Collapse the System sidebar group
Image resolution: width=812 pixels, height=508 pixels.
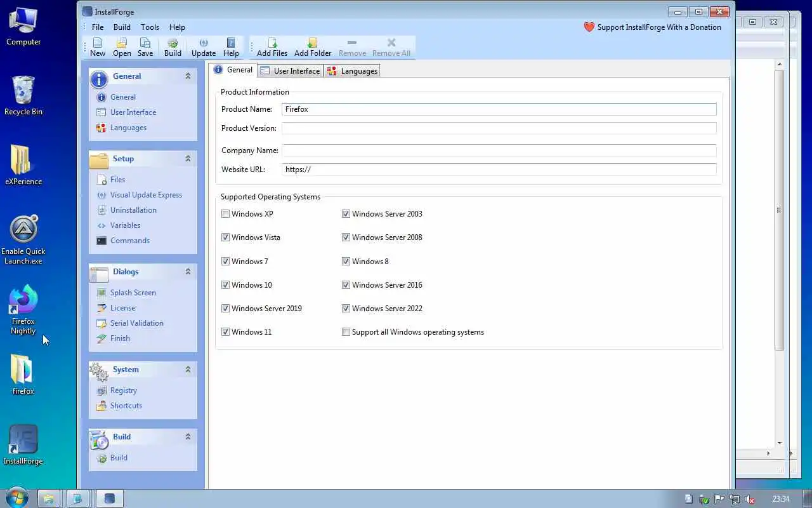point(188,369)
